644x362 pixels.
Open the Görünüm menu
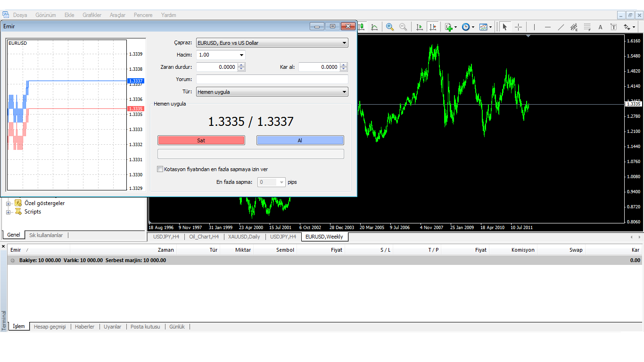(x=46, y=15)
